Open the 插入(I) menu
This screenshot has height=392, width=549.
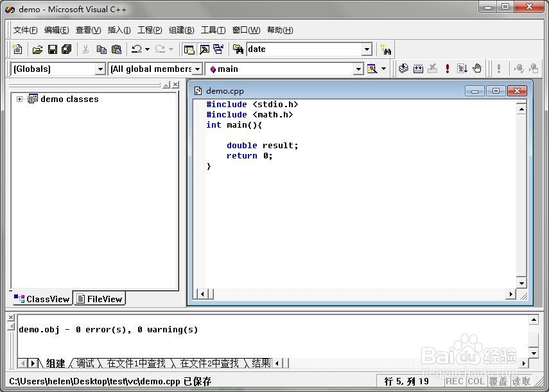click(119, 30)
